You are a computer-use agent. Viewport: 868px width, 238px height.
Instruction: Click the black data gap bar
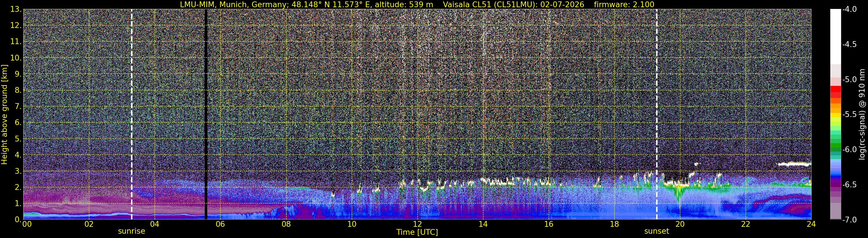click(206, 114)
